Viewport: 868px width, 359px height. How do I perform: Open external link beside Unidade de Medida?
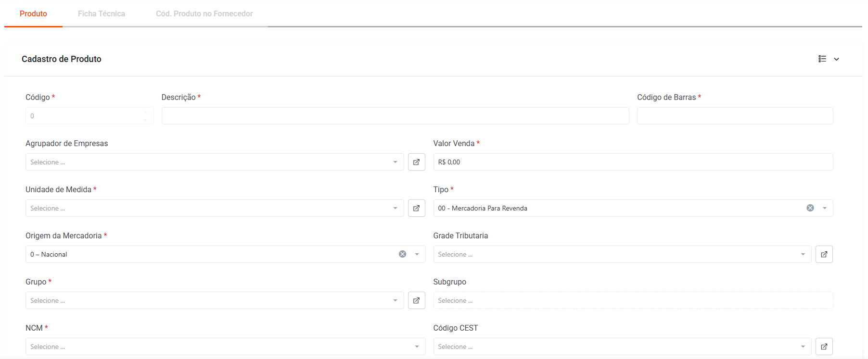click(416, 208)
